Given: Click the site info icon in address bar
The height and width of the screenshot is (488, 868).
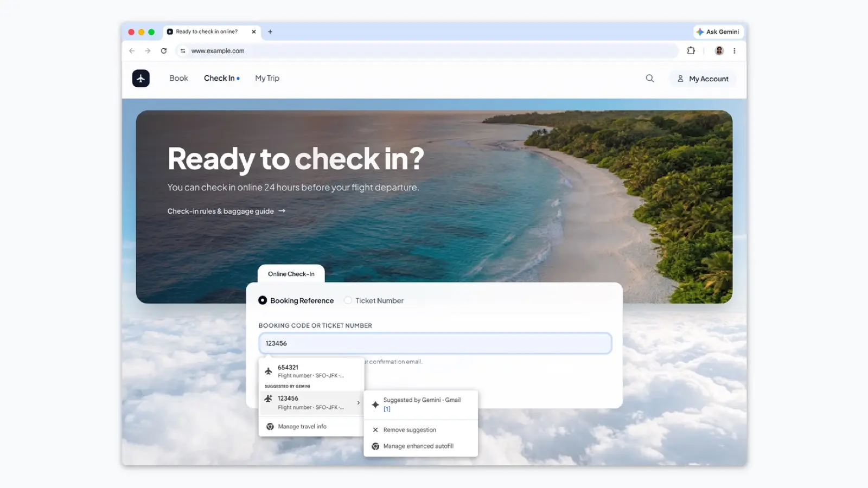Looking at the screenshot, I should click(183, 51).
